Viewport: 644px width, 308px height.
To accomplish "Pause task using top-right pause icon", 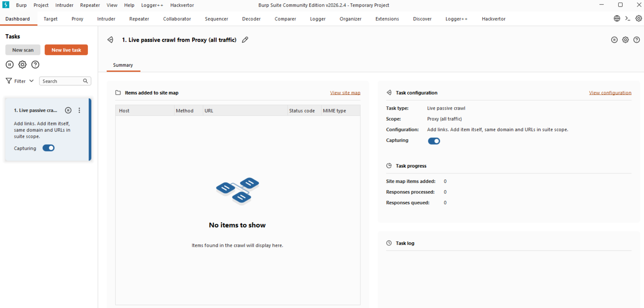I will (614, 40).
